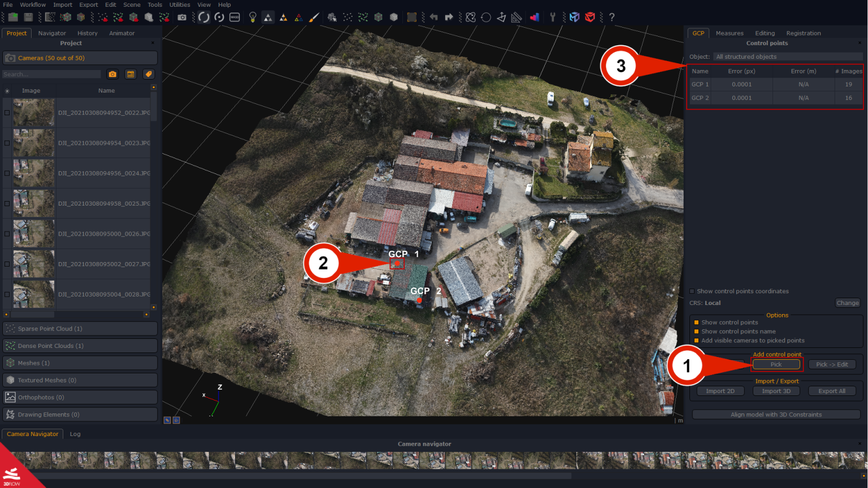Open the All structured objects dropdown
This screenshot has width=868, height=488.
tap(788, 56)
